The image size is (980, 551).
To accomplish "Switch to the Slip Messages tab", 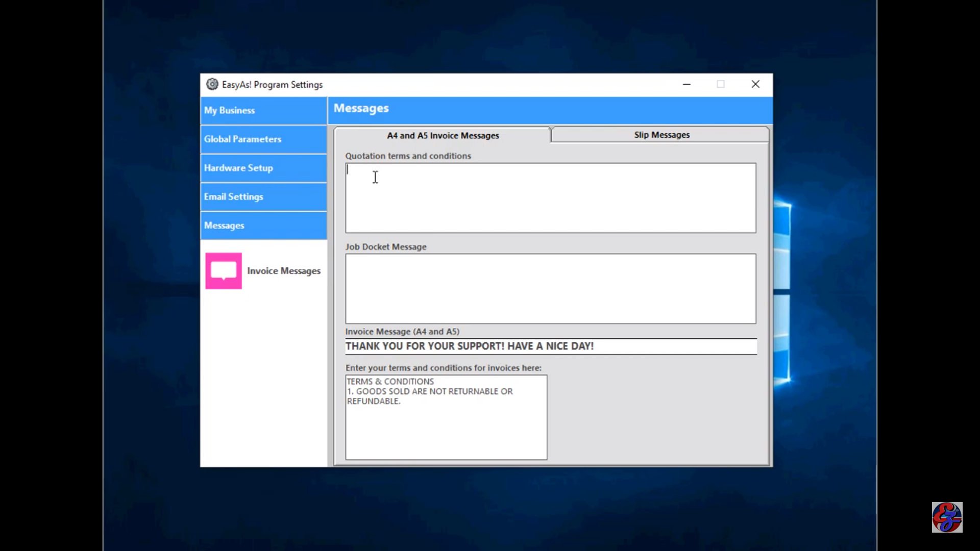I will (x=661, y=135).
